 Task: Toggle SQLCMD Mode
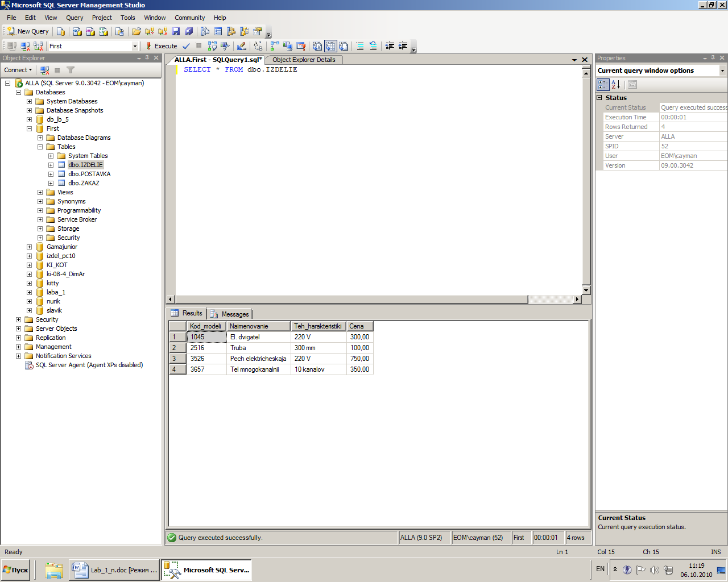(301, 46)
